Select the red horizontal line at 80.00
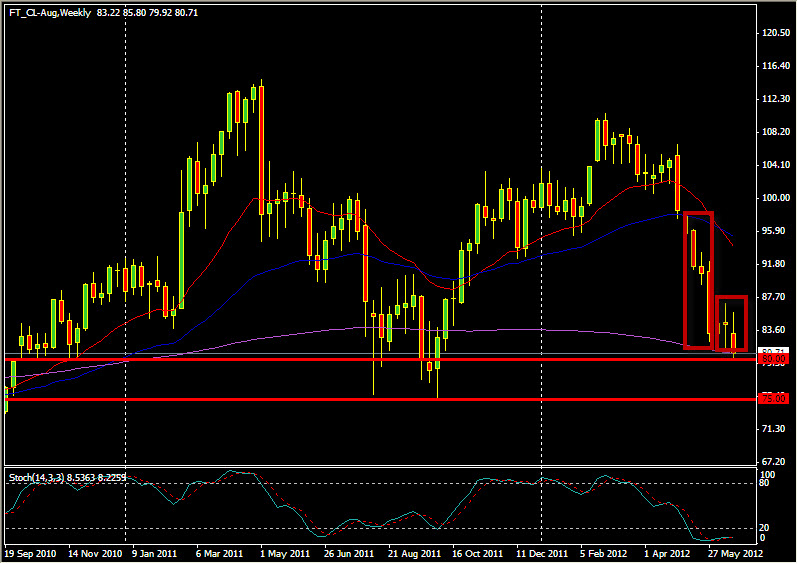Viewport: 798px width, 564px height. point(300,357)
